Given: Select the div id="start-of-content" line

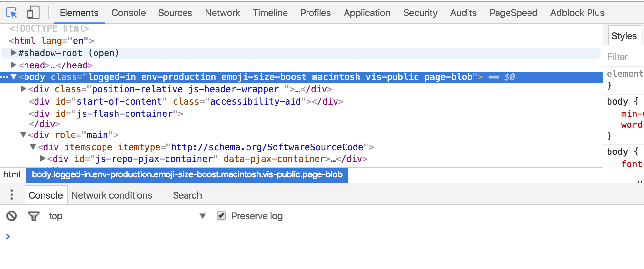Looking at the screenshot, I should click(186, 101).
